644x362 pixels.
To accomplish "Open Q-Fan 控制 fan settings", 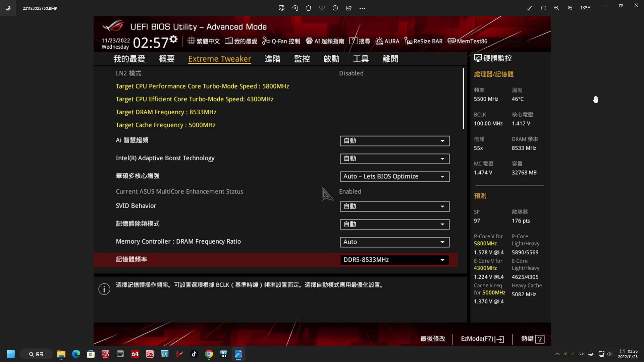I will [x=281, y=41].
